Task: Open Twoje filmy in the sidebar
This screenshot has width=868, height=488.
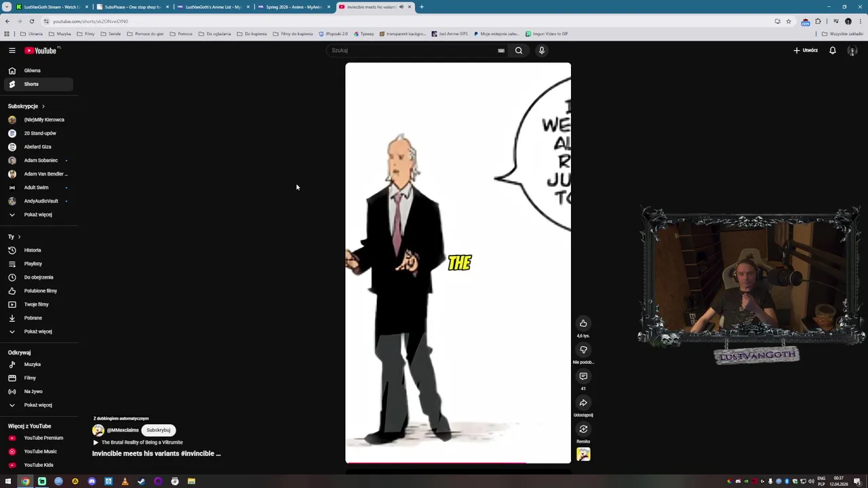Action: click(39, 304)
